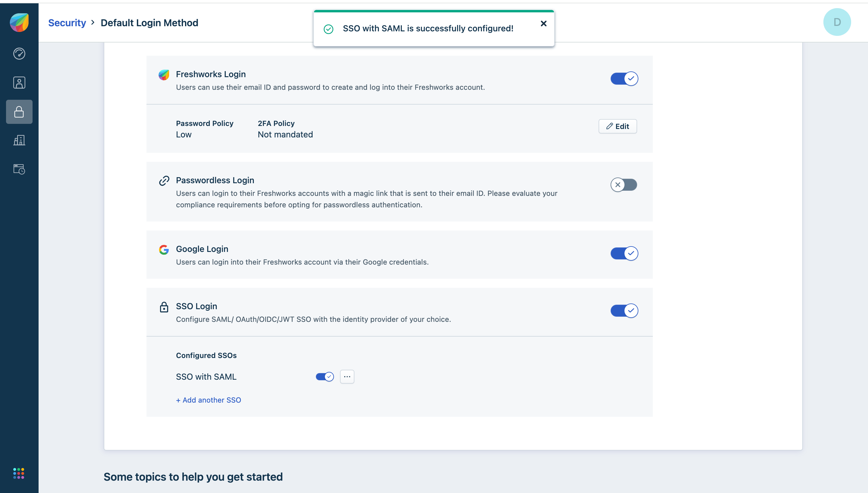Click the dashboard/home icon in sidebar
Screen dimensions: 868x493
tap(19, 54)
